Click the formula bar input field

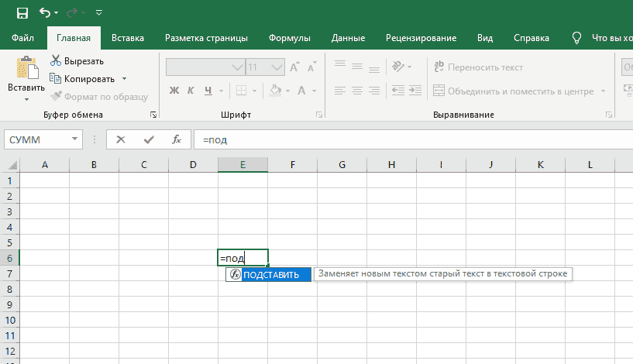tap(411, 139)
